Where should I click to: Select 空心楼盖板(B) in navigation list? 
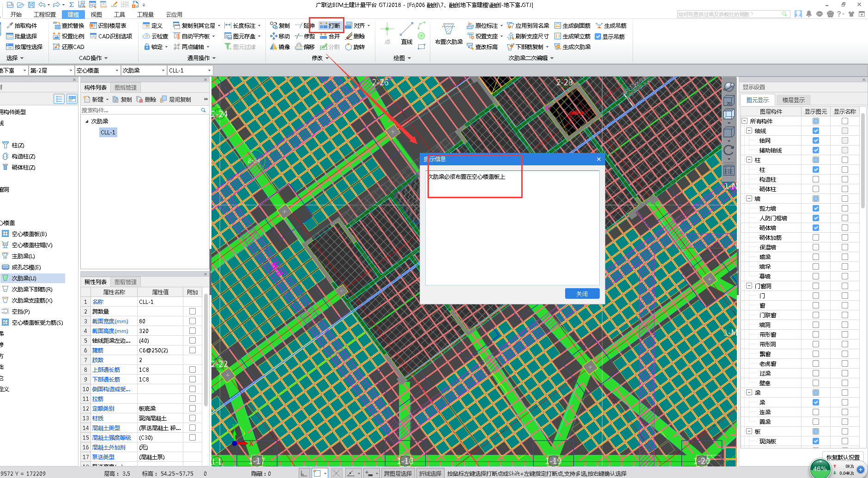[29, 234]
